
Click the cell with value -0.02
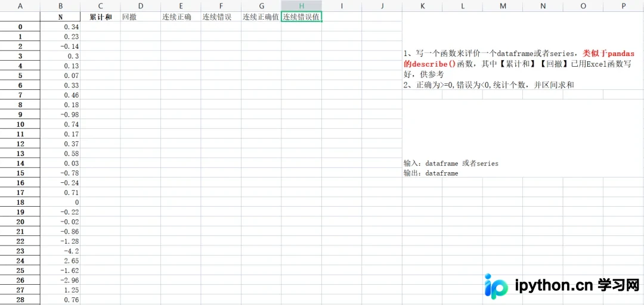(x=60, y=222)
